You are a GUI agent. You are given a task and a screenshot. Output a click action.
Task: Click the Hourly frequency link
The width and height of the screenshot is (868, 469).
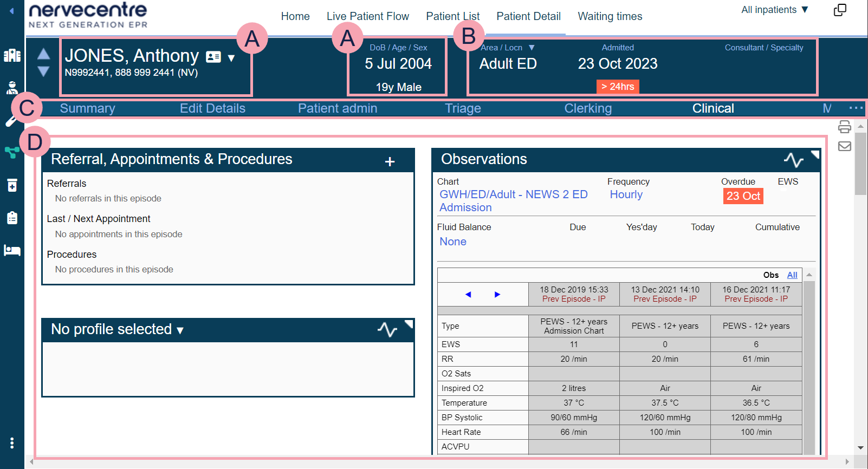pyautogui.click(x=626, y=194)
